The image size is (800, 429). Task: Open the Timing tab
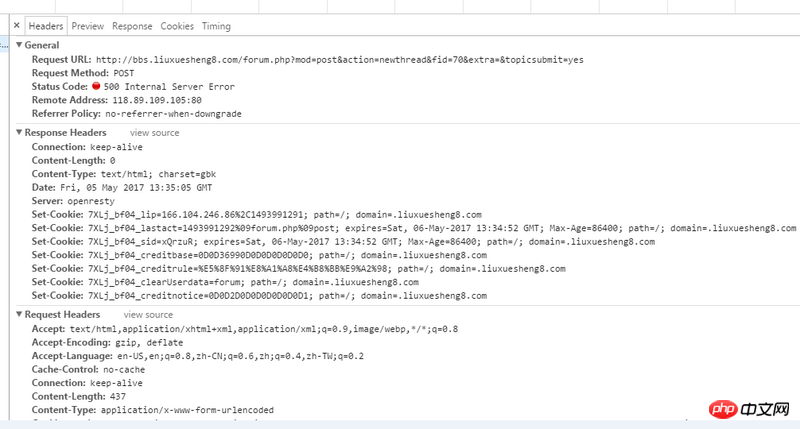click(x=216, y=26)
